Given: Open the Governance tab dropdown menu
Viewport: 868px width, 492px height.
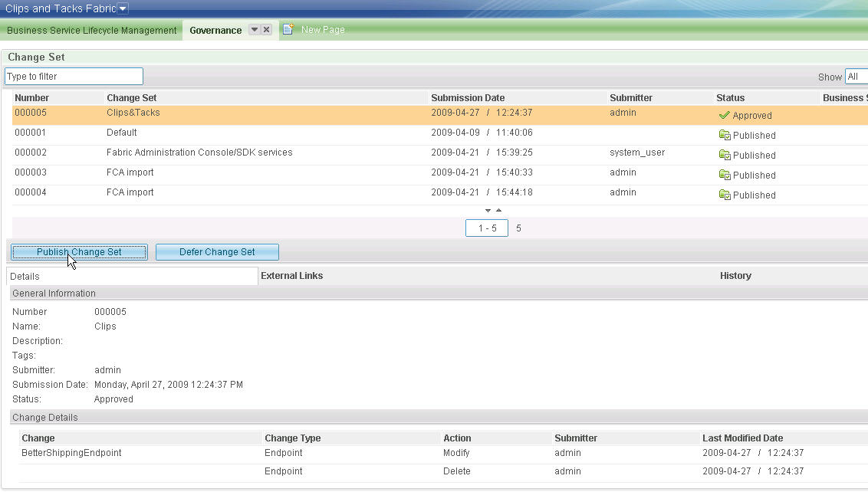Looking at the screenshot, I should click(255, 30).
